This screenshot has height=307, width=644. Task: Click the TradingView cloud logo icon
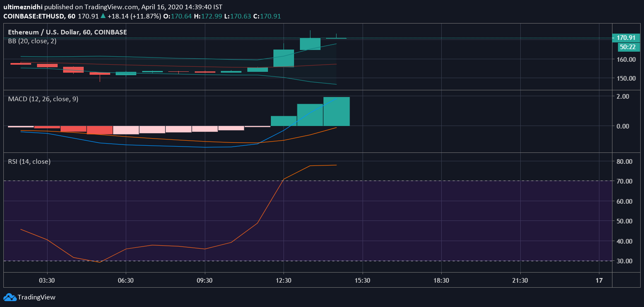click(x=9, y=297)
